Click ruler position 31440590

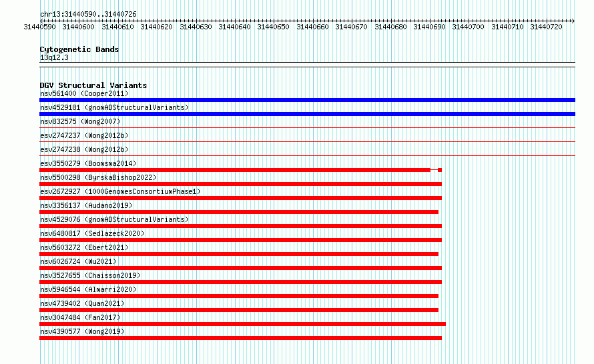click(x=39, y=27)
